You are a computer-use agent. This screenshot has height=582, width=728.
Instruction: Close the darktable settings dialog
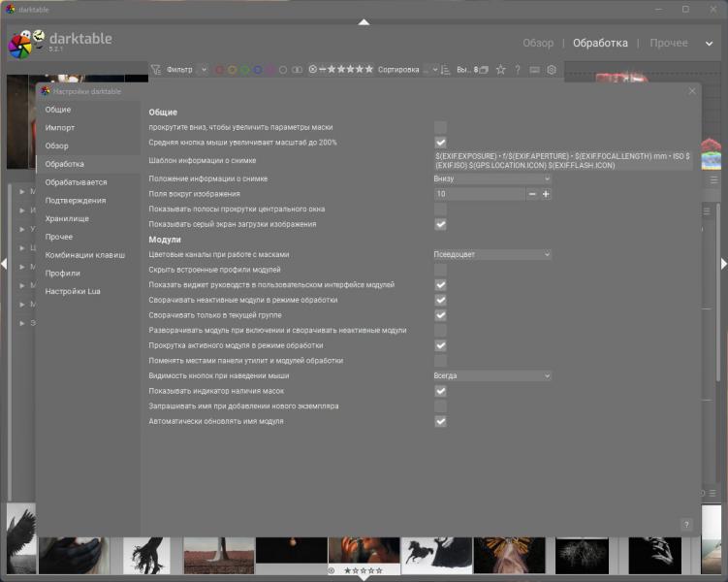692,91
